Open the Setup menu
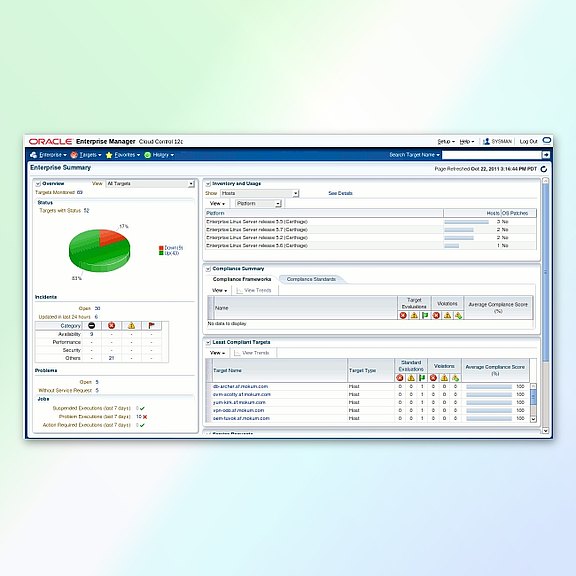The image size is (576, 576). click(446, 141)
